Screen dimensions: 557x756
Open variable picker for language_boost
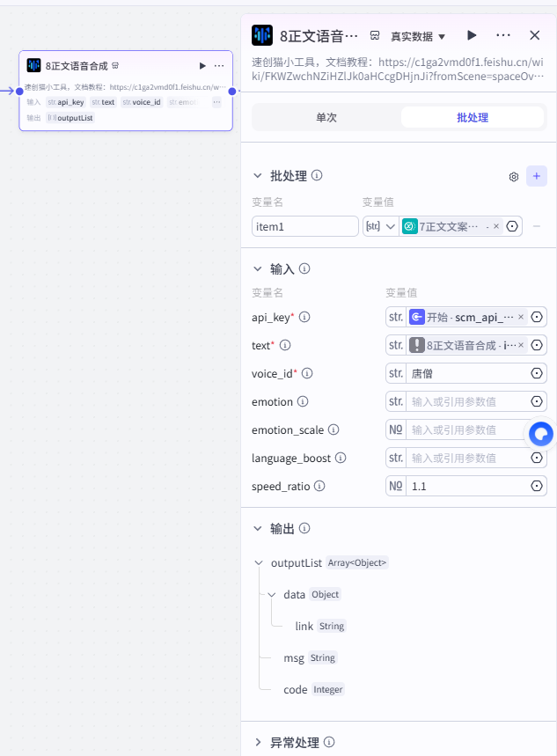[x=537, y=458]
